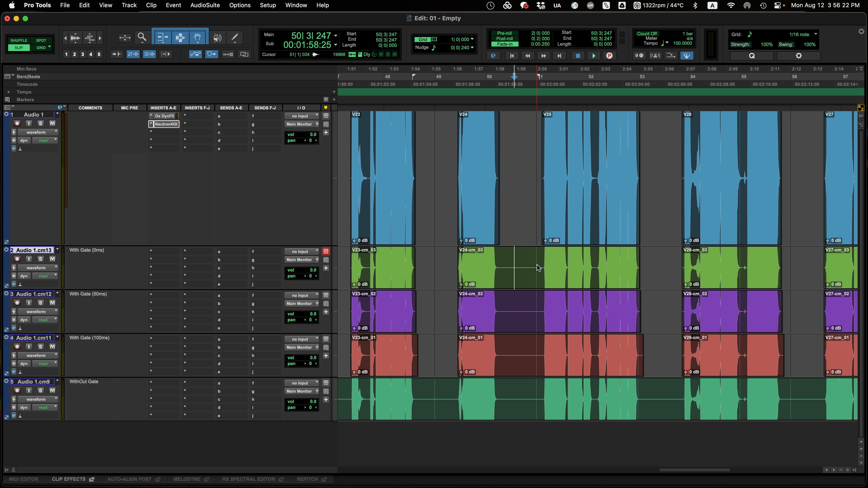This screenshot has width=868, height=488.
Task: Enable SPOT edit mode
Action: click(41, 40)
